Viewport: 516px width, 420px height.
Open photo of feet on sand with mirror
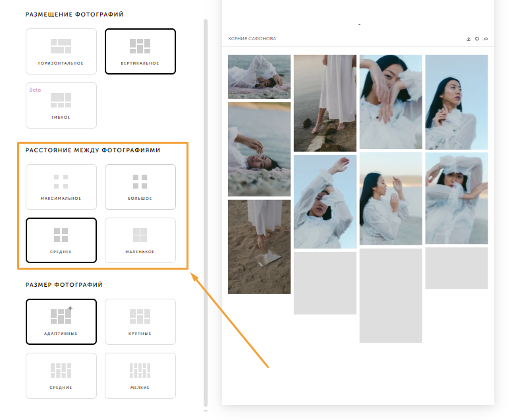pos(259,247)
